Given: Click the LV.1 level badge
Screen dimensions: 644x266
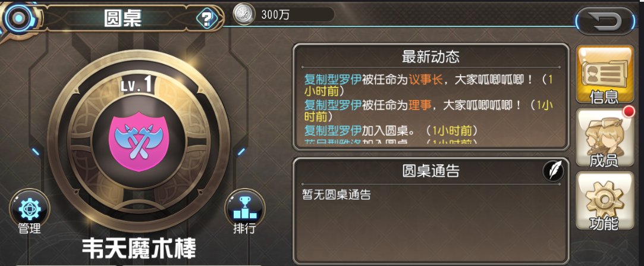Looking at the screenshot, I should click(138, 85).
